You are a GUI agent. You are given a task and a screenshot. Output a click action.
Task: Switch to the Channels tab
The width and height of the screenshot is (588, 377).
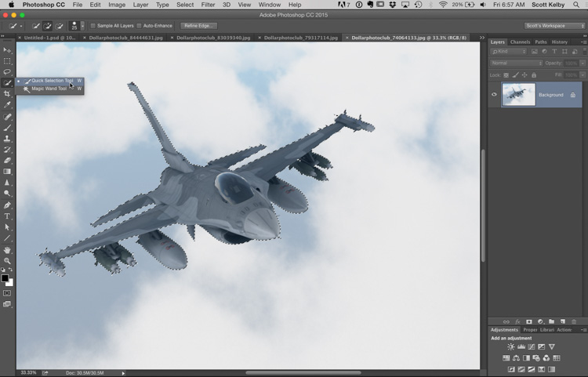point(520,42)
